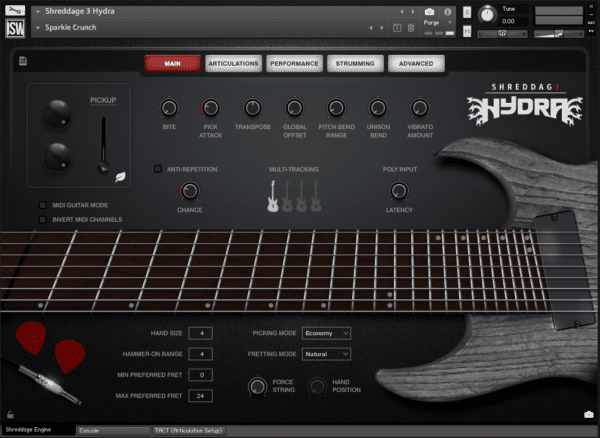Click the Poly Input Latency knob
This screenshot has height=438, width=600.
click(399, 191)
